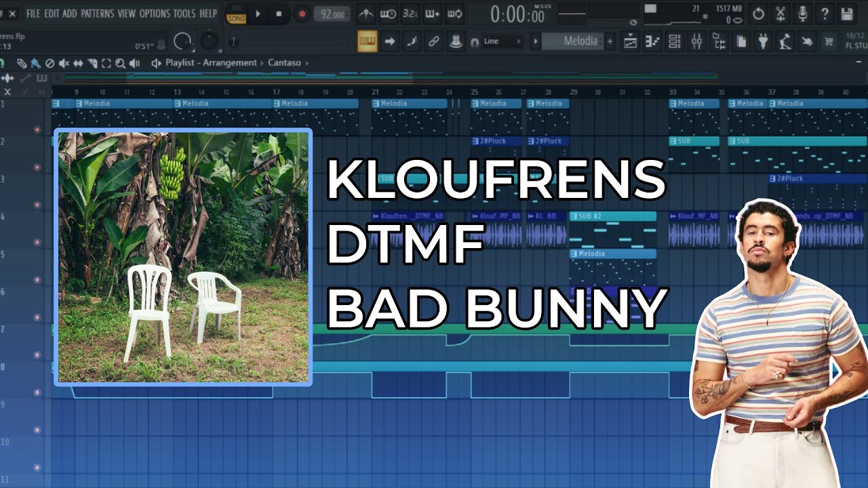The width and height of the screenshot is (868, 488).
Task: Open the HELP menu
Action: (x=208, y=14)
